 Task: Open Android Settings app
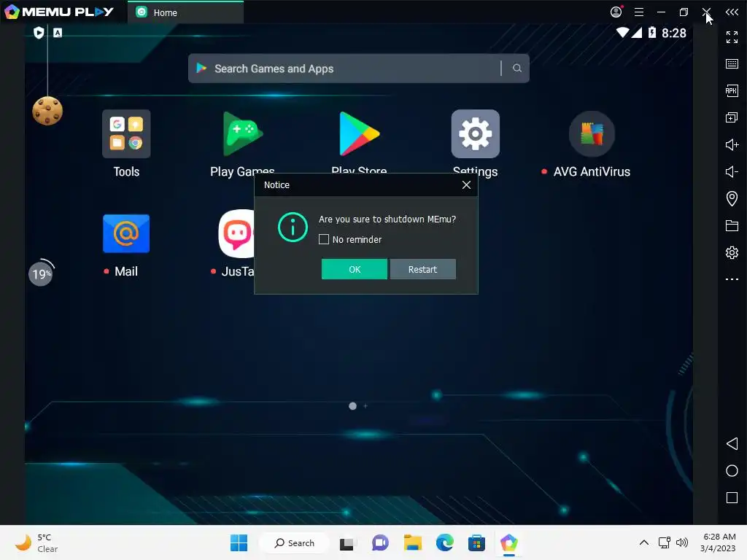[476, 134]
